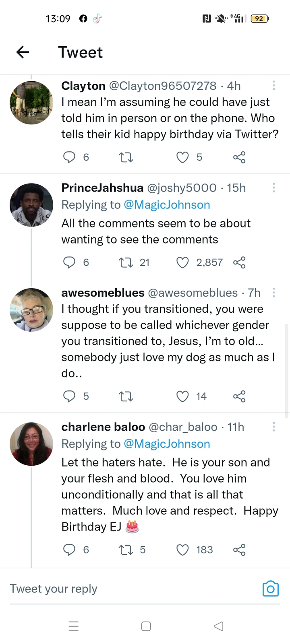290x644 pixels.
Task: Retweet charlene baloo's reply
Action: (126, 550)
